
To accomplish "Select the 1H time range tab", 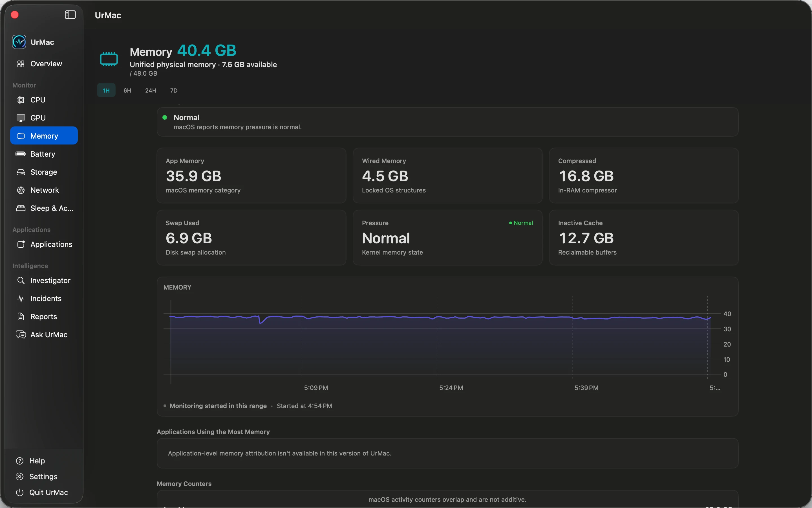I will (x=106, y=90).
